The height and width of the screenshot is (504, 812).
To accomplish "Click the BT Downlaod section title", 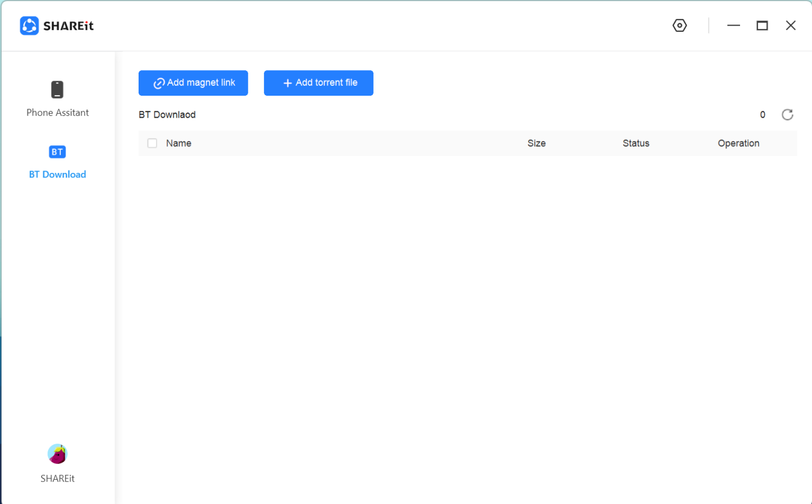I will click(x=167, y=114).
